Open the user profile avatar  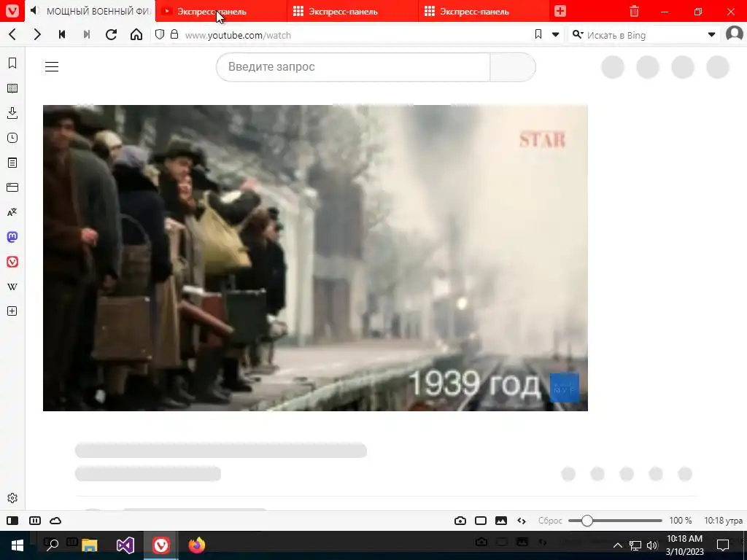point(734,34)
